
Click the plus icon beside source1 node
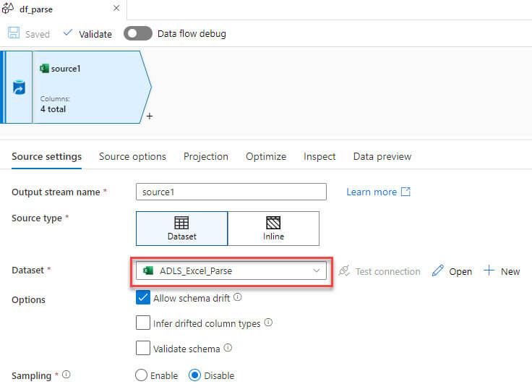pos(149,116)
